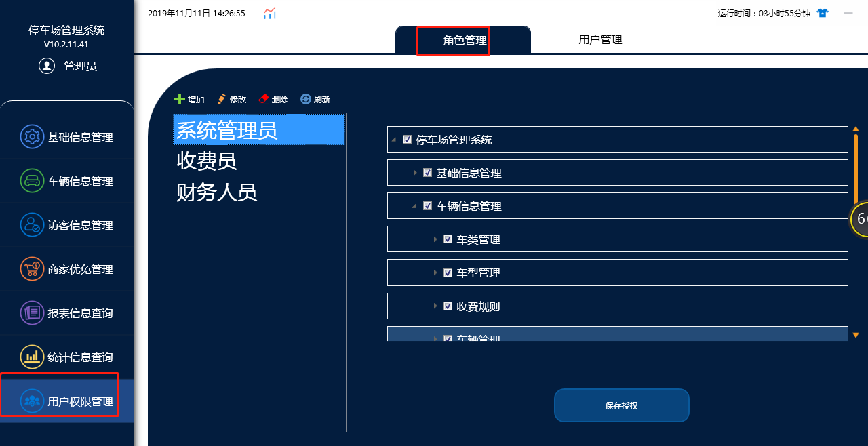Open the 报表信息查询 menu label
868x446 pixels.
tap(80, 313)
